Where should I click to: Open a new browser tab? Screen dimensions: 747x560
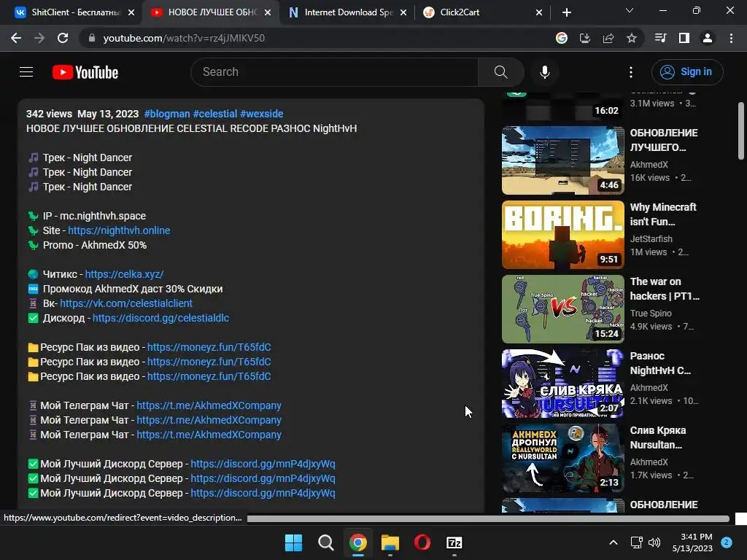tap(566, 12)
